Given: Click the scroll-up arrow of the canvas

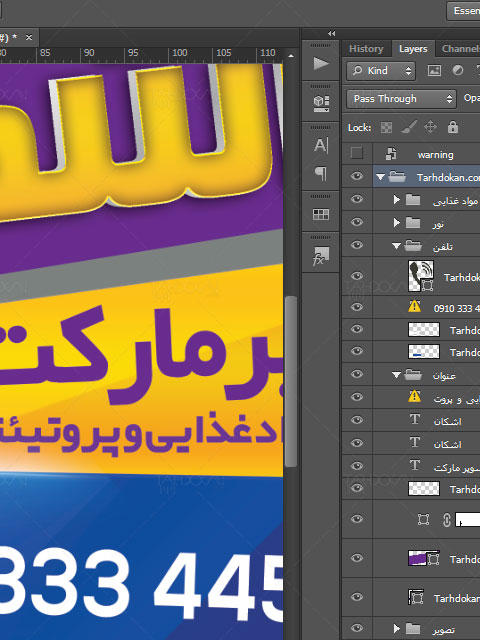Looking at the screenshot, I should [x=291, y=56].
